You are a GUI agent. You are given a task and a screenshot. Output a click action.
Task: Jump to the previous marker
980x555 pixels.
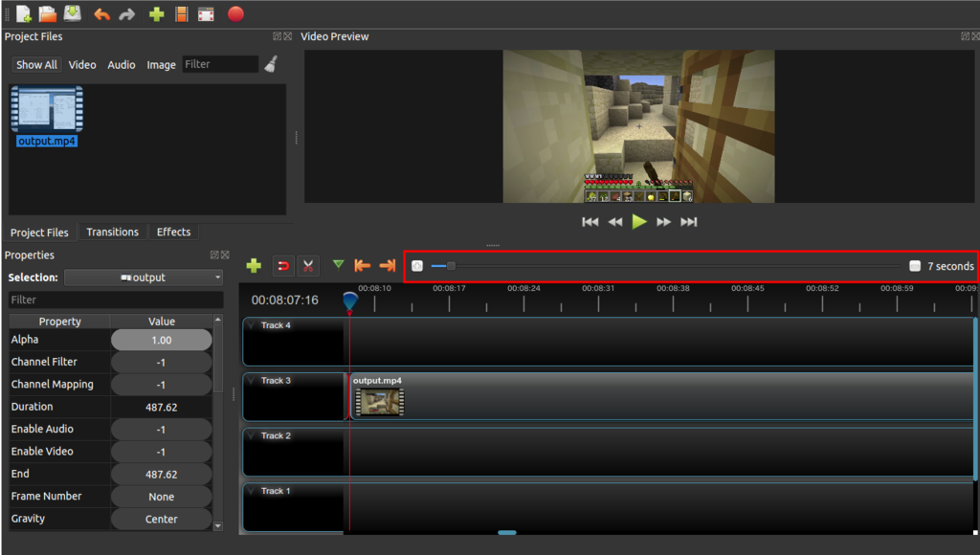click(363, 266)
